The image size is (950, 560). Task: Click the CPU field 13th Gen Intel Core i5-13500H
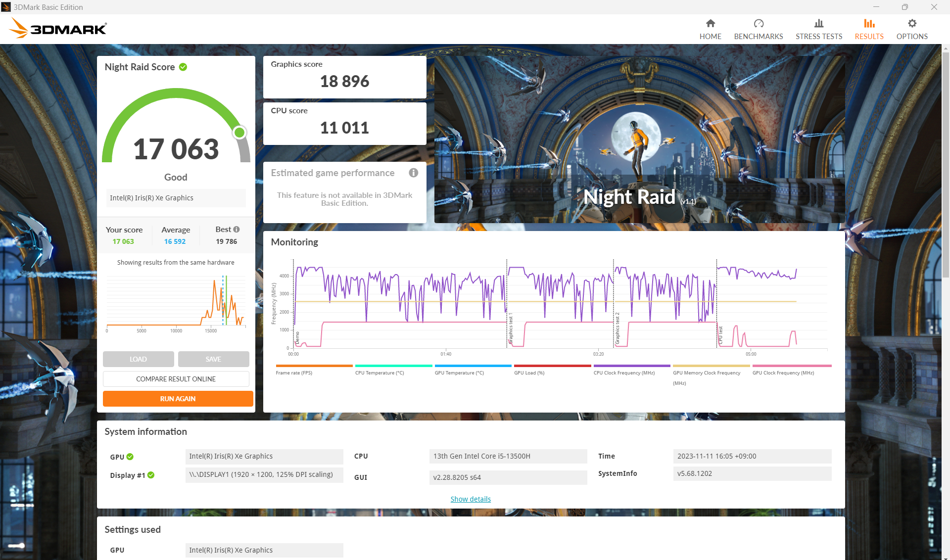[508, 456]
